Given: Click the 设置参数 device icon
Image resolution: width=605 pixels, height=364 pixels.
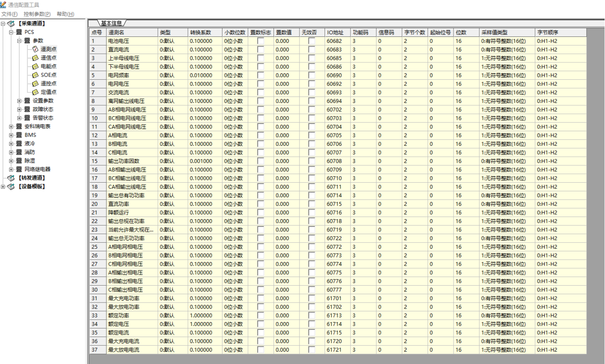Looking at the screenshot, I should (27, 101).
